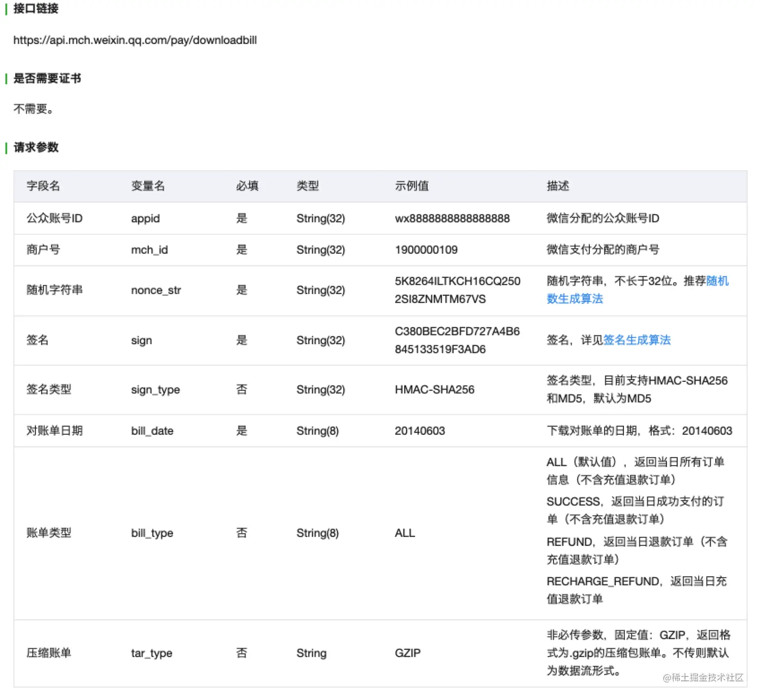Select the ALL value in bill_type row
This screenshot has width=761, height=700.
[x=404, y=533]
